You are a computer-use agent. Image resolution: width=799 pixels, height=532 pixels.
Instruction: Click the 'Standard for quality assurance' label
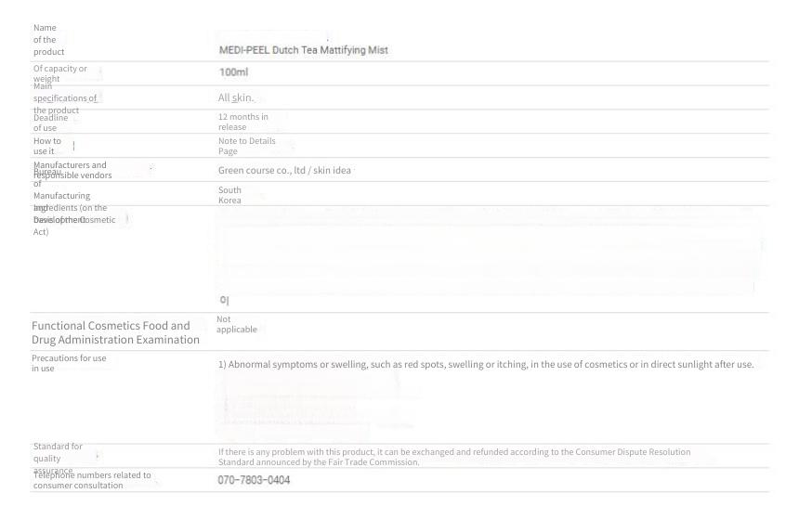point(58,458)
